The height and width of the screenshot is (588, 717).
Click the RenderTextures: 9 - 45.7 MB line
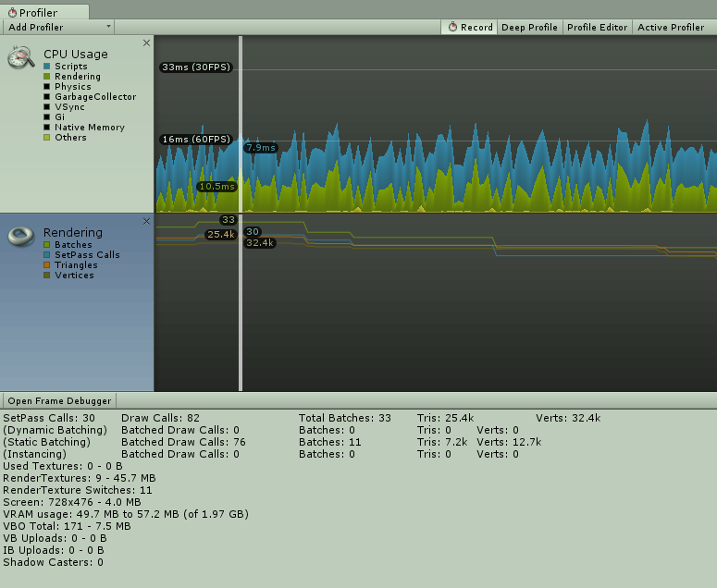click(x=80, y=478)
